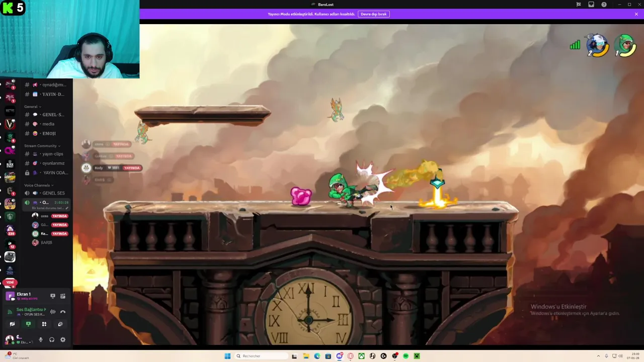The width and height of the screenshot is (644, 362).
Task: Click the Kody YAYINDA overlay entry in the stream
Action: tap(112, 168)
